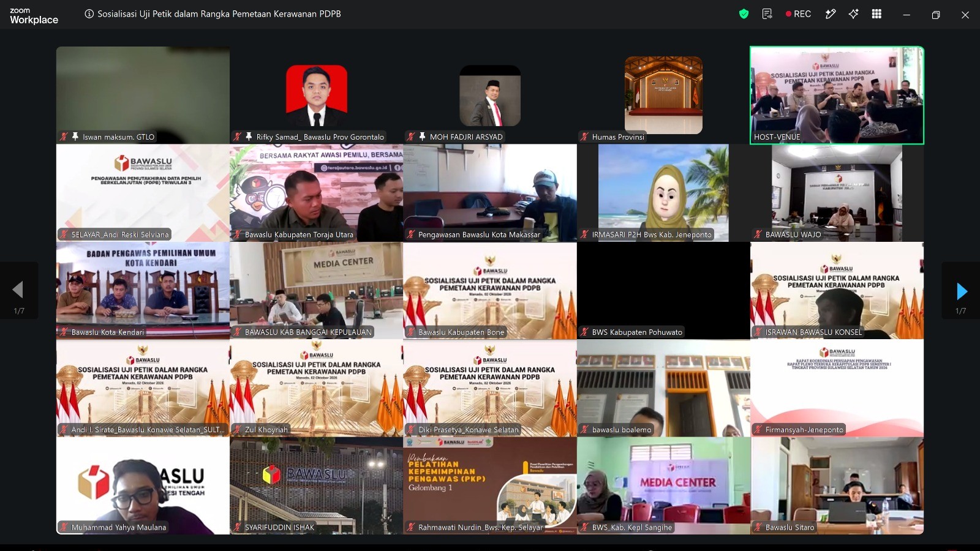Click the Andi I. Sirate_Bawaslu Konawe Selatan label
Screen dimensions: 980x551
pyautogui.click(x=148, y=430)
